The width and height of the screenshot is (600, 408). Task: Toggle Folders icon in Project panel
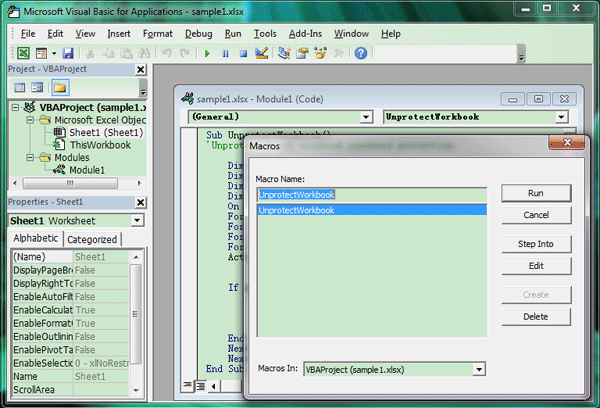pos(60,88)
